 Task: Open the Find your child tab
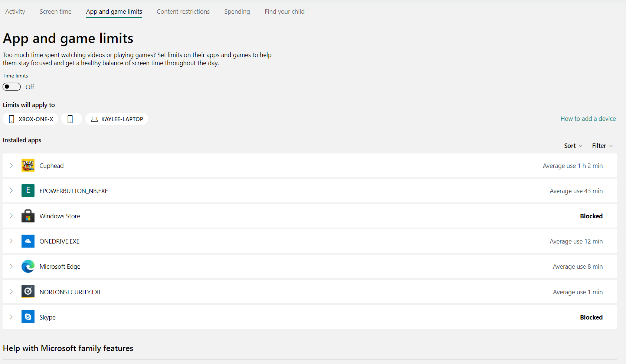coord(285,11)
